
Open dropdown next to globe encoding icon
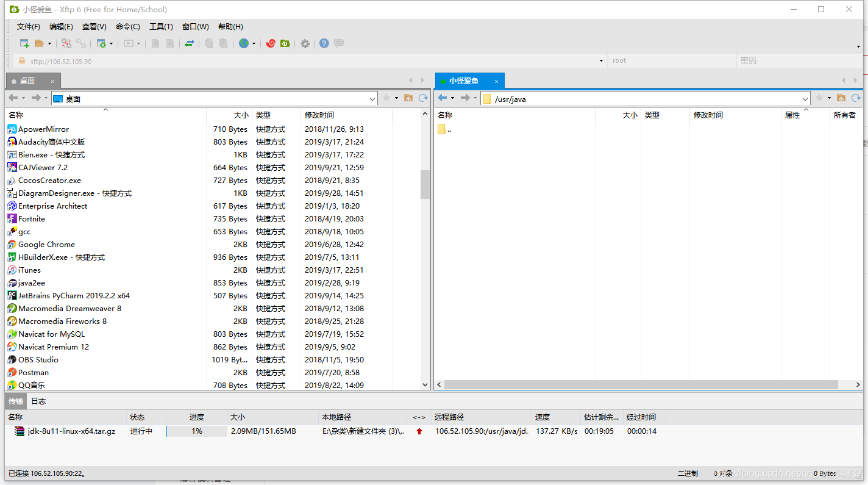(x=254, y=44)
